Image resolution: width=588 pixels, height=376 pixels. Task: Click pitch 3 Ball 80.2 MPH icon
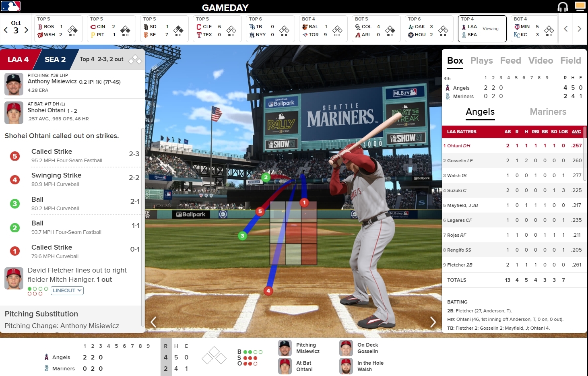pos(15,204)
